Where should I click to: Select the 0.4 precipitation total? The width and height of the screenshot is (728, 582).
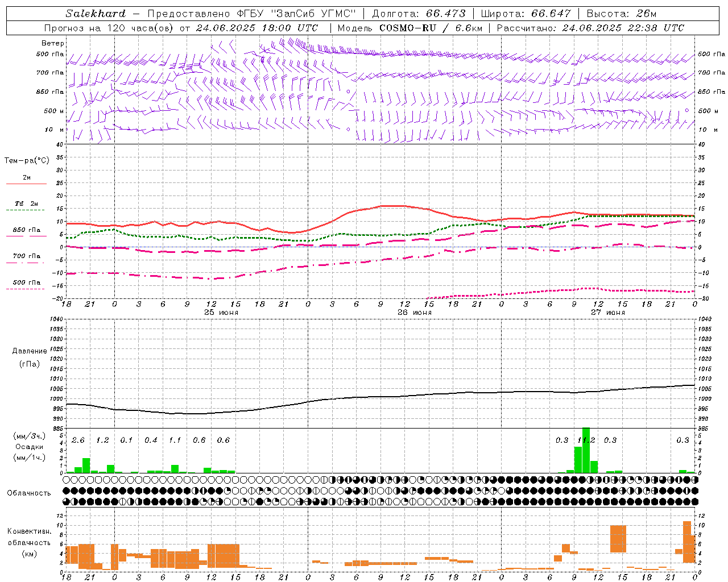pos(151,440)
